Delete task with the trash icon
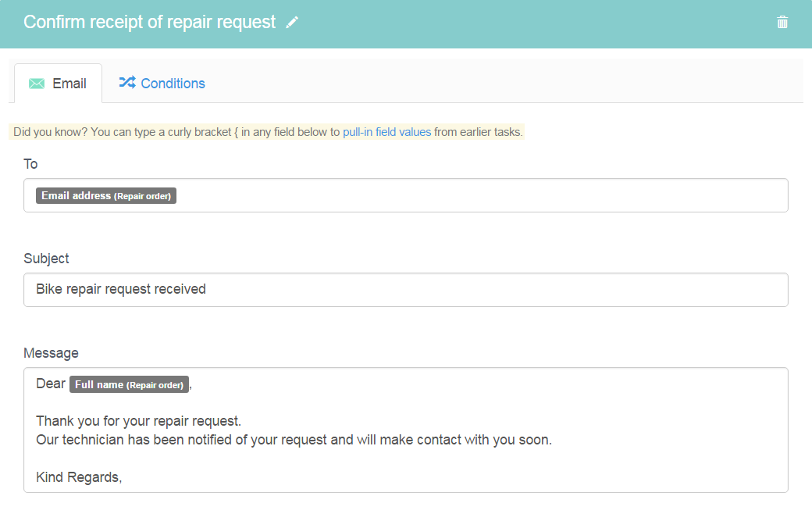Viewport: 812px width, 521px height. tap(782, 23)
